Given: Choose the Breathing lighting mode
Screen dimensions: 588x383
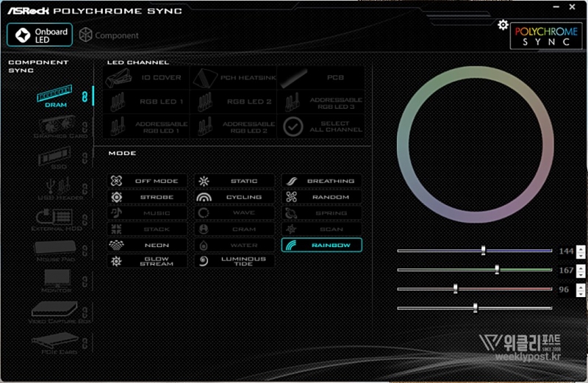Looking at the screenshot, I should pyautogui.click(x=321, y=181).
